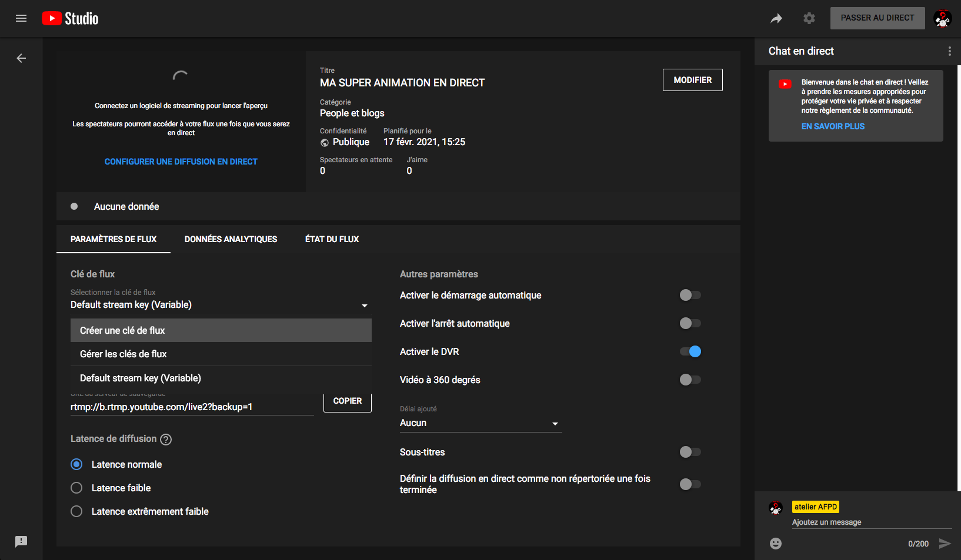The width and height of the screenshot is (961, 560).
Task: Turn on the 360-degree video toggle
Action: (690, 380)
